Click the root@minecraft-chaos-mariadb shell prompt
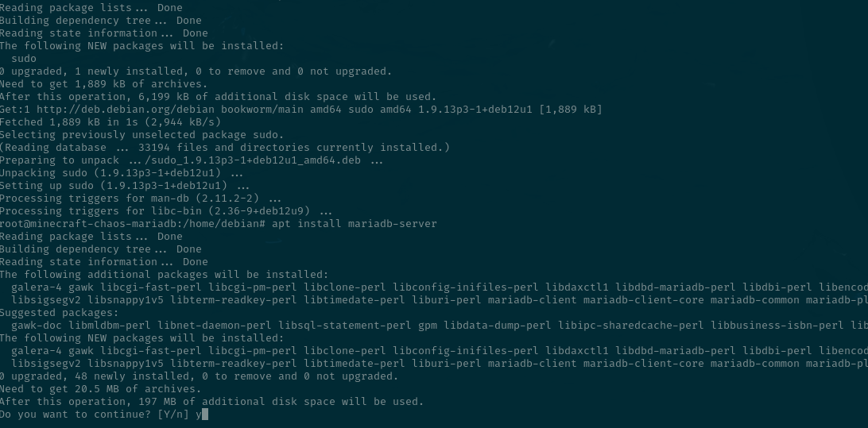This screenshot has height=428, width=868. click(132, 224)
